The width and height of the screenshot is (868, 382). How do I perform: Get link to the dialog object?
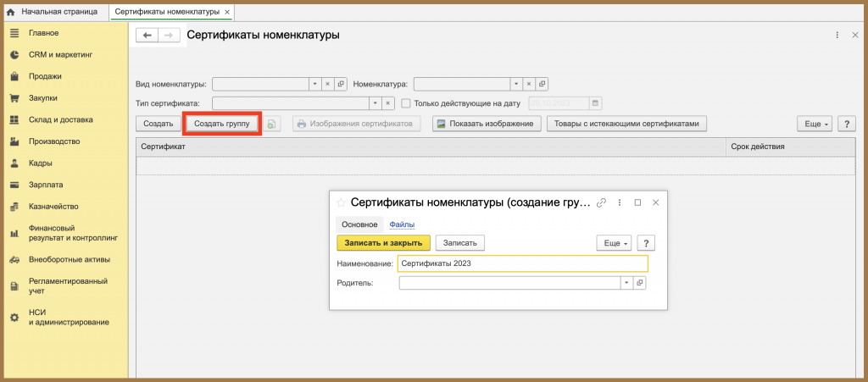click(602, 202)
